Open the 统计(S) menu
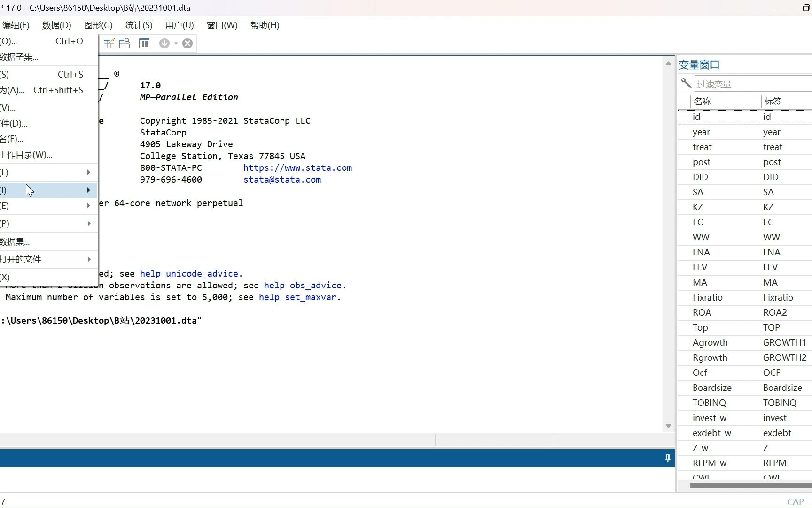The width and height of the screenshot is (812, 508). (x=139, y=25)
